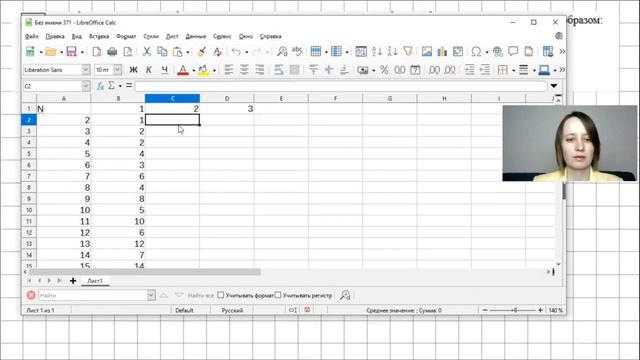Save the document with the Save icon
The height and width of the screenshot is (360, 640).
(x=71, y=51)
